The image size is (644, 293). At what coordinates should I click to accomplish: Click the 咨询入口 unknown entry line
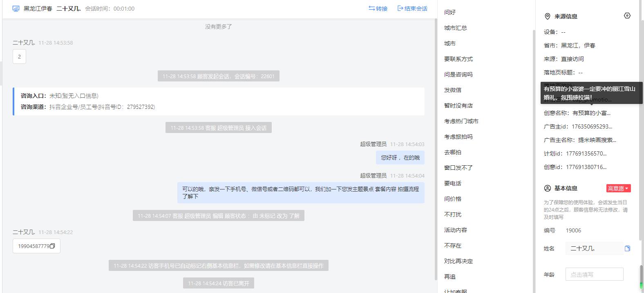[x=60, y=96]
